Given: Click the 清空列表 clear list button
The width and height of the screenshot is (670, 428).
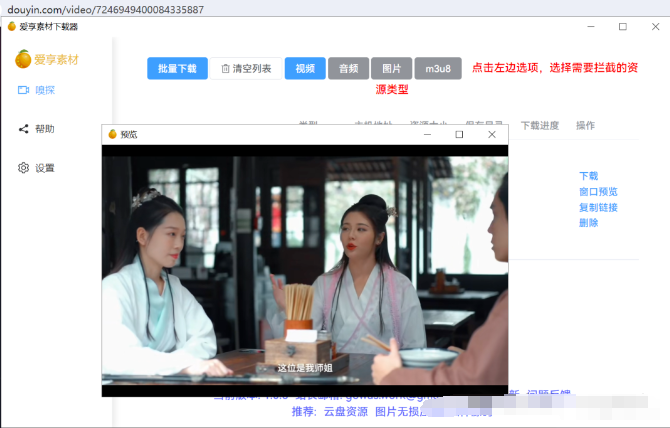Looking at the screenshot, I should pyautogui.click(x=246, y=68).
